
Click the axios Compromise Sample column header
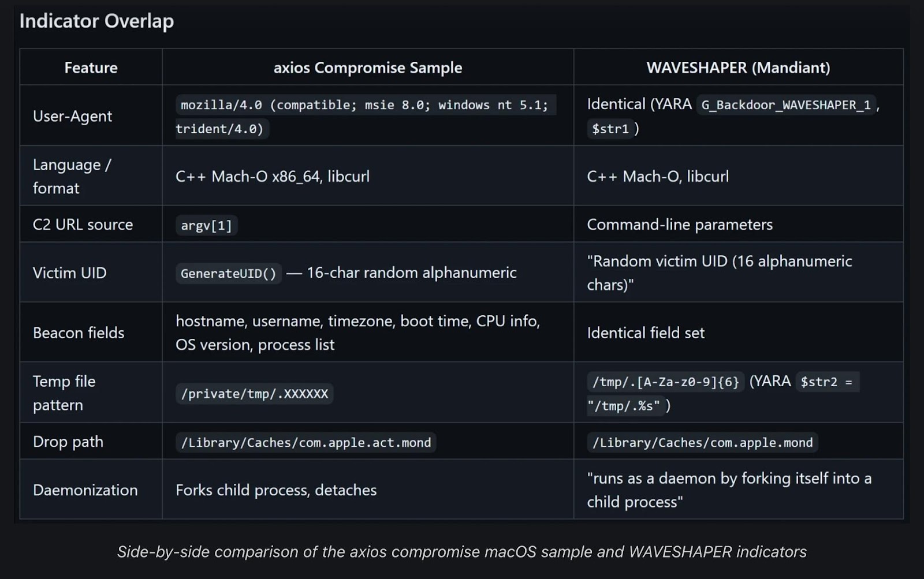[x=367, y=68]
